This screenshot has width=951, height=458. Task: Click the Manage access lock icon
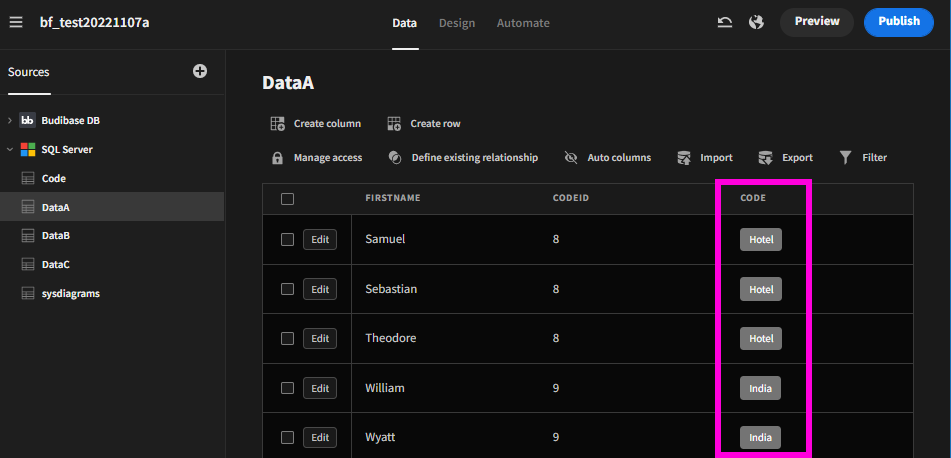[x=277, y=158]
